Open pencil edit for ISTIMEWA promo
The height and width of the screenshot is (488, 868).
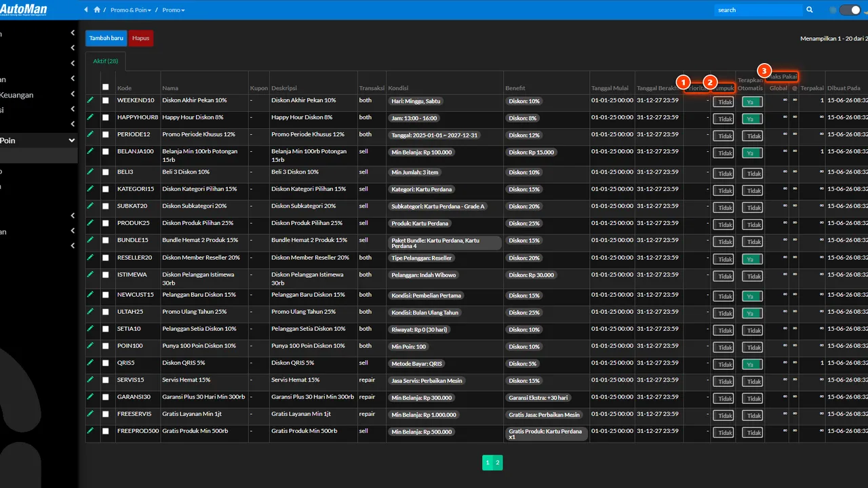click(90, 274)
